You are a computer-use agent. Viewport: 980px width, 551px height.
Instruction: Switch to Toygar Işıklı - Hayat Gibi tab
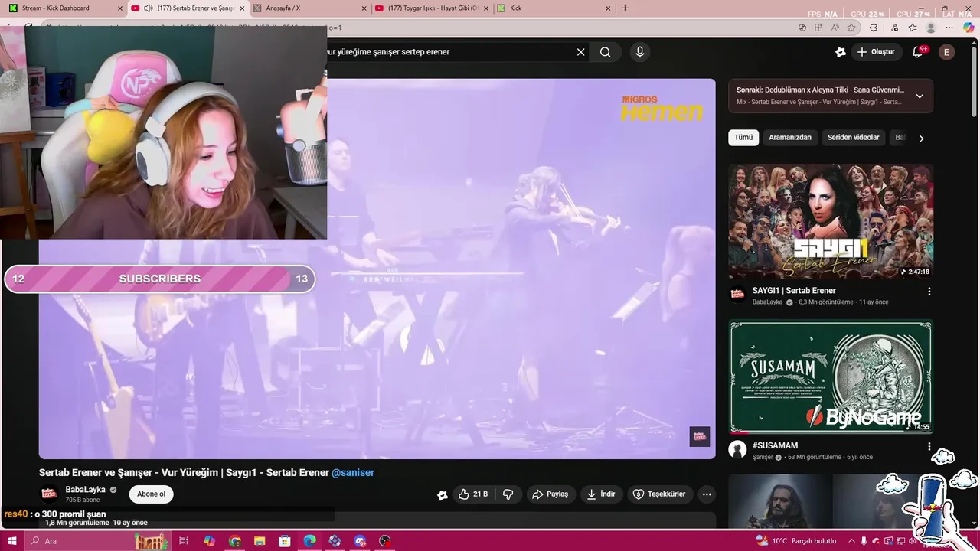(433, 8)
